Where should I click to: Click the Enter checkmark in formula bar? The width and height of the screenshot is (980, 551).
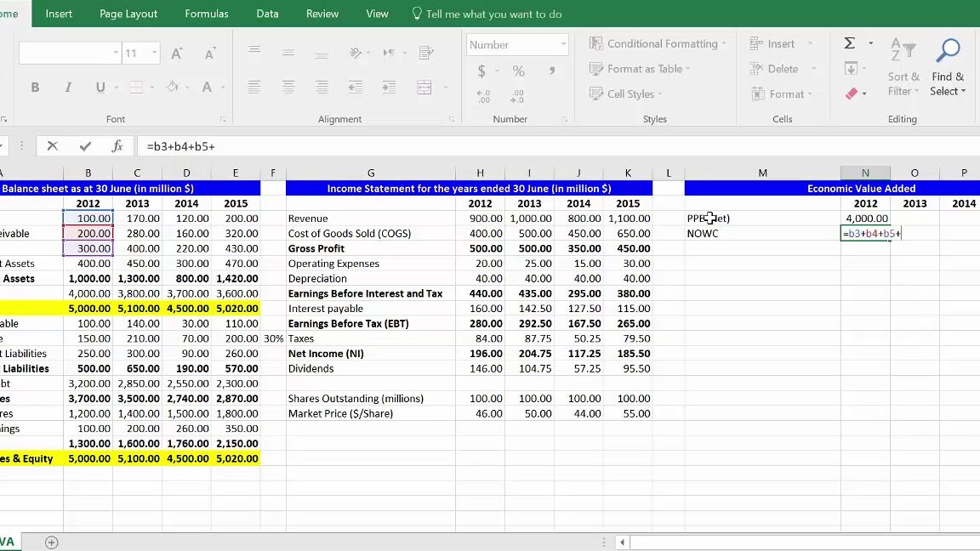pos(85,146)
